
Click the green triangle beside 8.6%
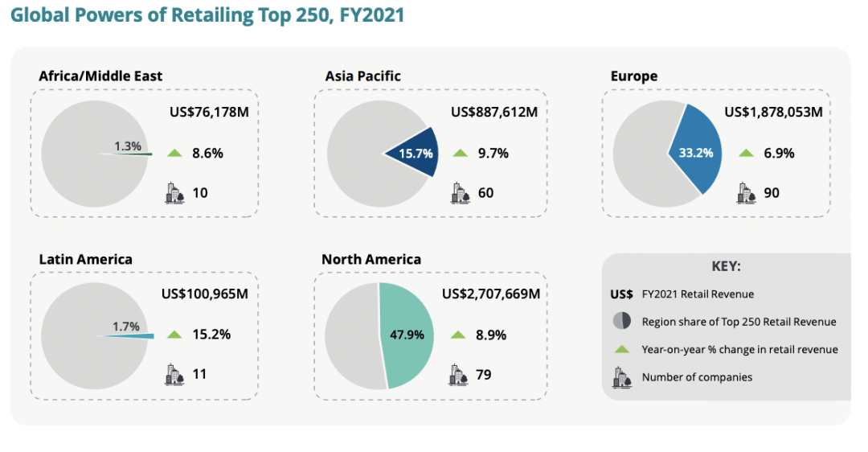point(175,153)
